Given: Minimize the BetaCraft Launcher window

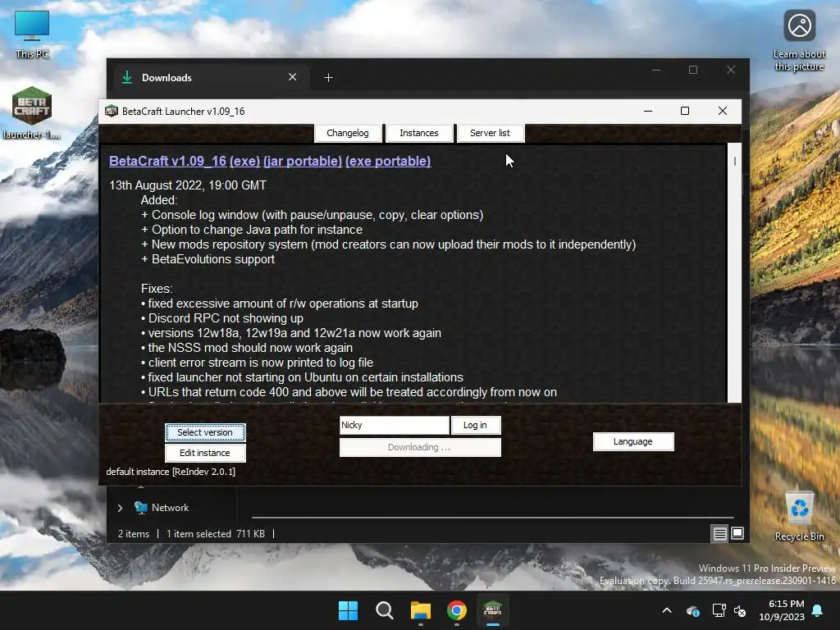Looking at the screenshot, I should (648, 111).
